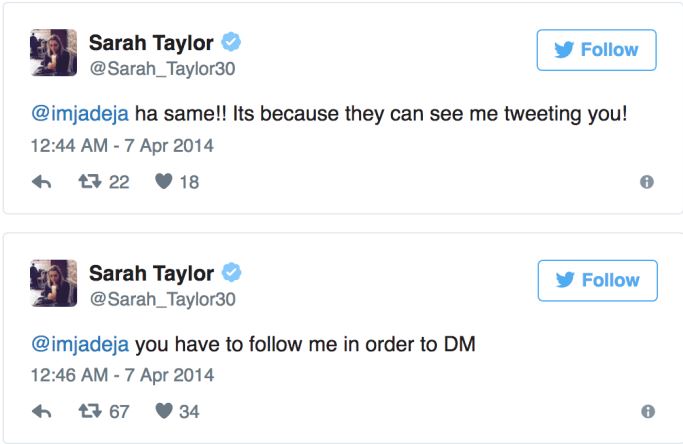Click Sarah Taylor name in second tweet
The image size is (683, 444).
pyautogui.click(x=151, y=273)
